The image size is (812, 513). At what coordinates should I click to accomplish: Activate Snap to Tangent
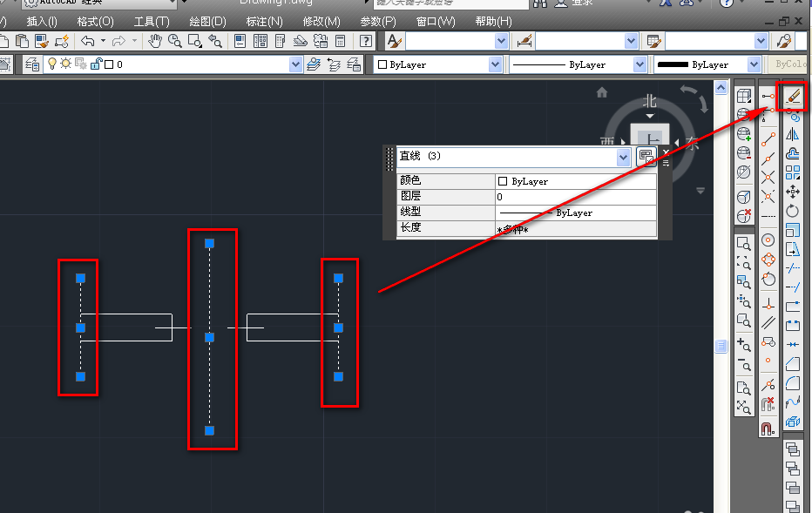point(768,280)
